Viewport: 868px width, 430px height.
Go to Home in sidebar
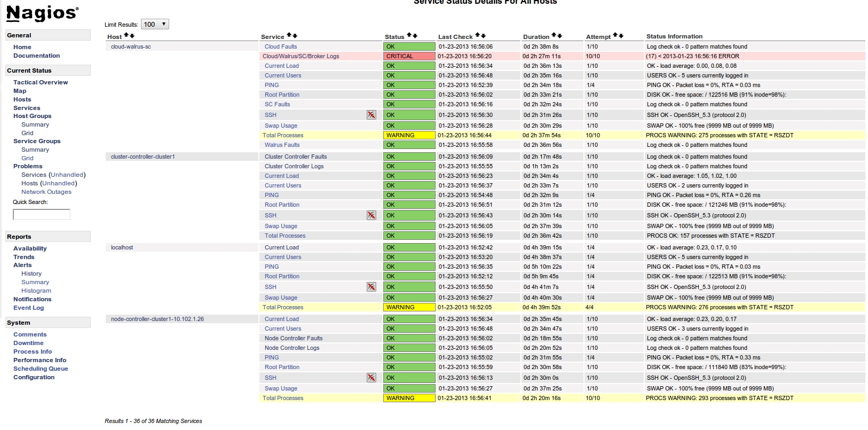tap(22, 47)
